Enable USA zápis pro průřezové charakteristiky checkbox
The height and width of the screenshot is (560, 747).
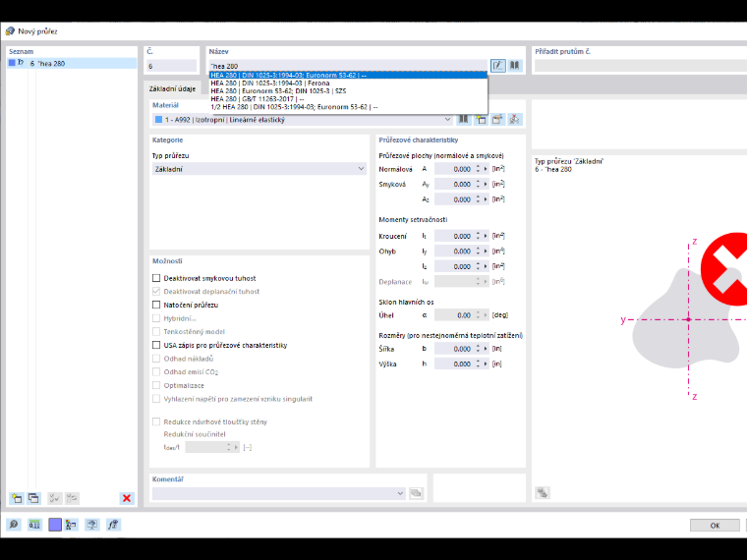156,345
